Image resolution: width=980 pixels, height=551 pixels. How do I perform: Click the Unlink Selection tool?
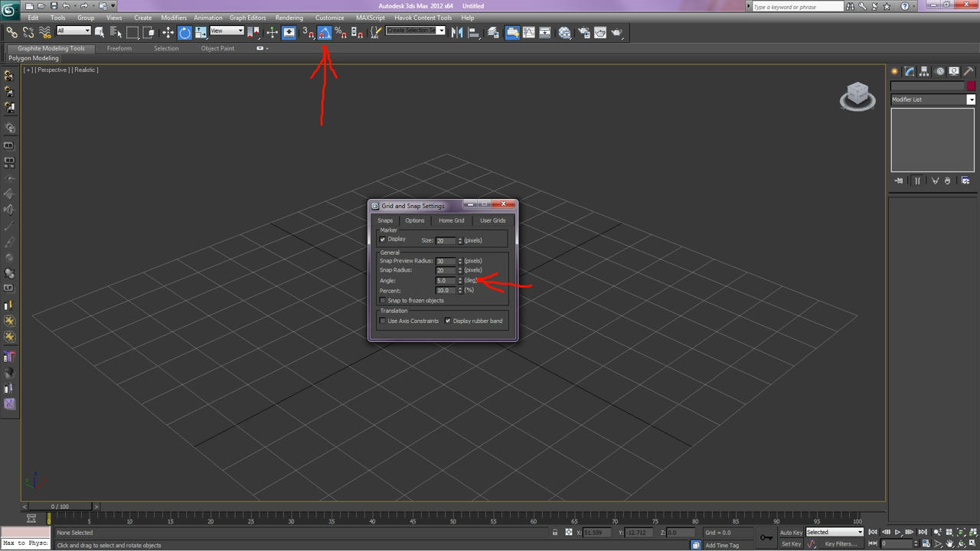28,32
